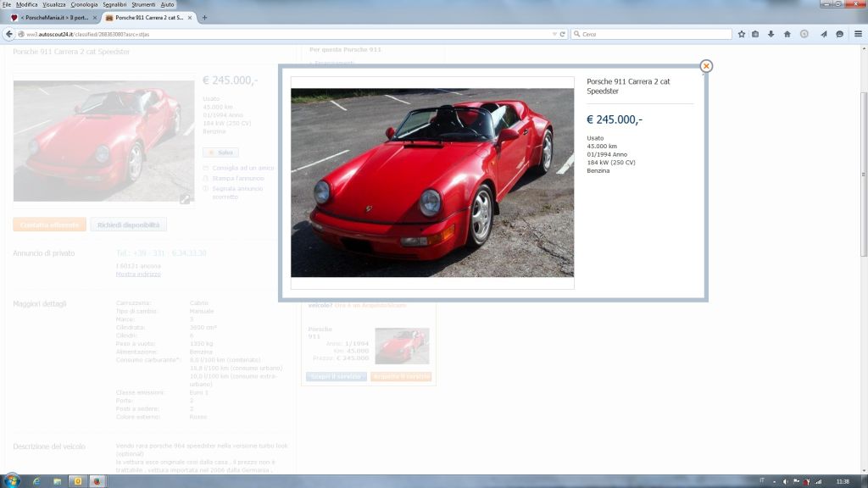Click the 184 kW (250 CV) text in lightbox
The image size is (868, 488).
[x=611, y=163]
